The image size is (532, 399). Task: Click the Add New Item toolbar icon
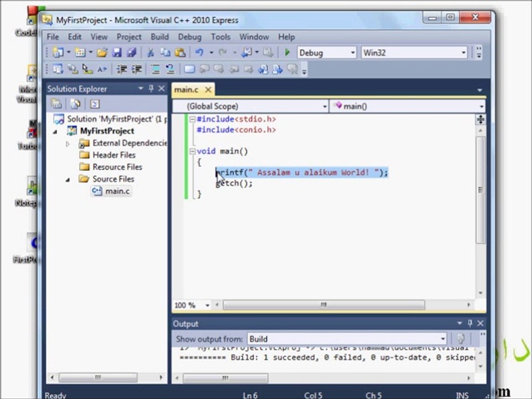[80, 53]
